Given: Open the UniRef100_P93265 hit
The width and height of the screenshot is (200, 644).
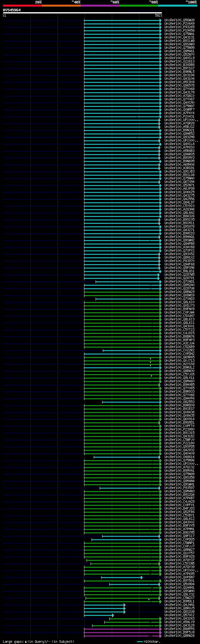Looking at the screenshot, I should [179, 27].
